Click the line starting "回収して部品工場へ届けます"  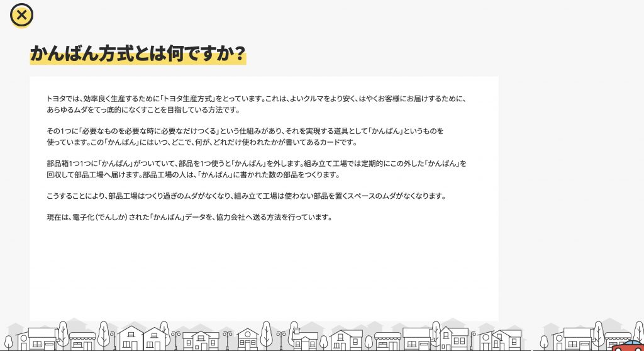point(194,175)
